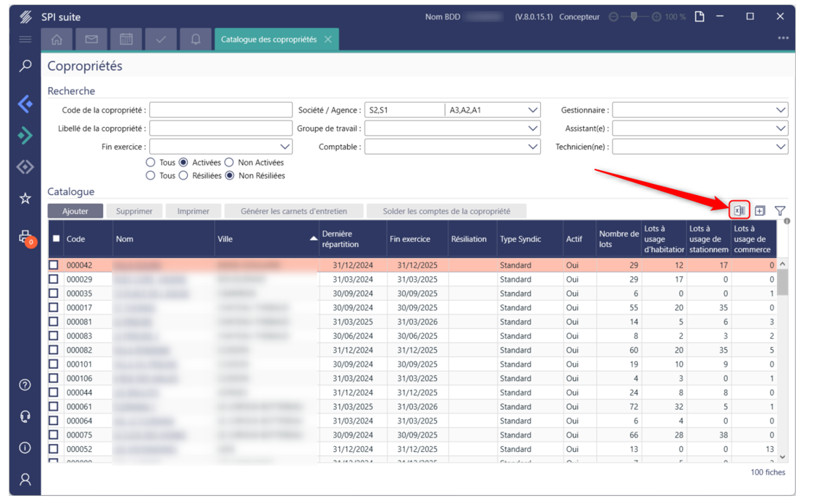820x504 pixels.
Task: Open the notifications bell icon
Action: tap(196, 39)
